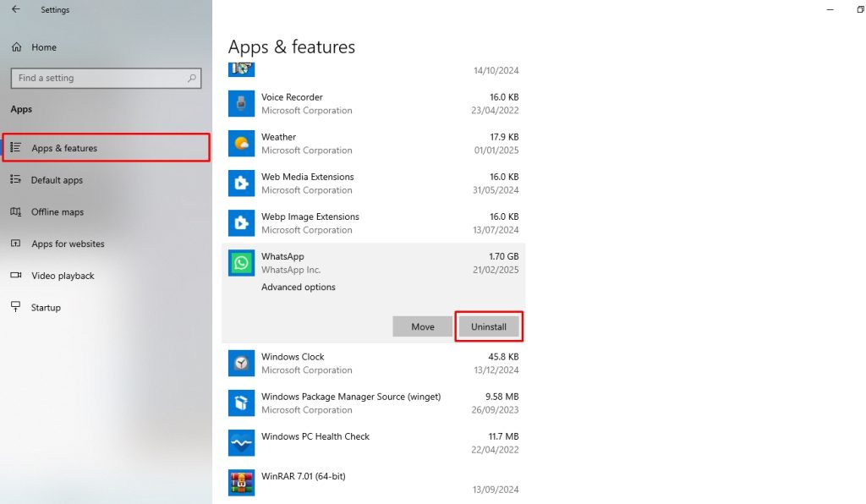Click the Apps & features list icon
Viewport: 866px width, 504px height.
coord(16,147)
